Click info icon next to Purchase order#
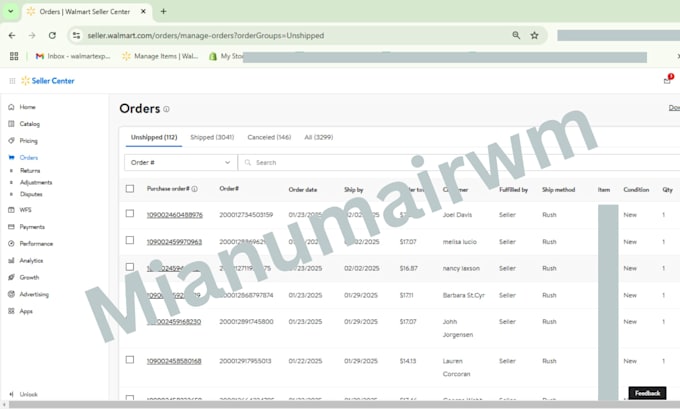Image resolution: width=680 pixels, height=409 pixels. click(x=195, y=189)
